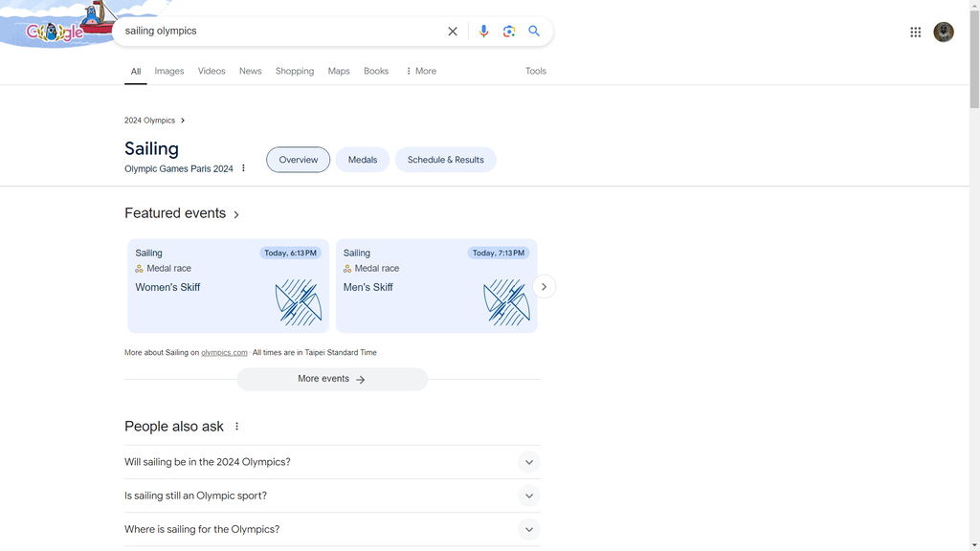Open People also ask options menu
The height and width of the screenshot is (551, 980).
[x=237, y=426]
